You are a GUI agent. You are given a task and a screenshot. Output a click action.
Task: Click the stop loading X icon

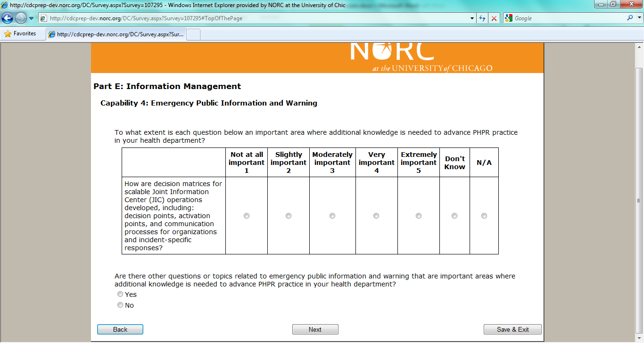tap(494, 18)
